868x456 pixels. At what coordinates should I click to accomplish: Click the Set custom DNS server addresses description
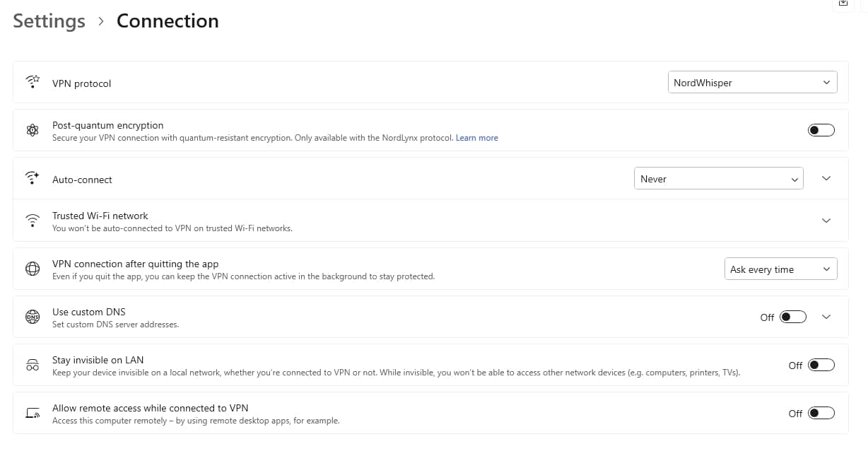point(115,325)
